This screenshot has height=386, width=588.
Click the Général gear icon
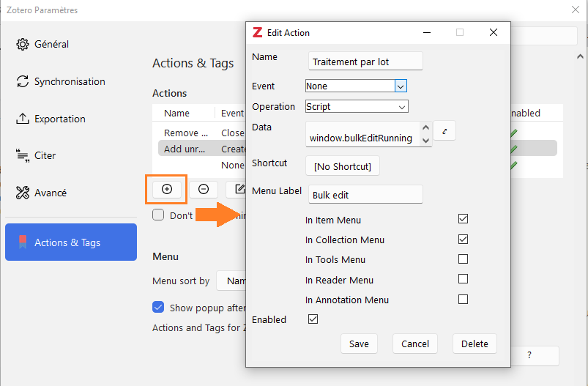point(23,44)
